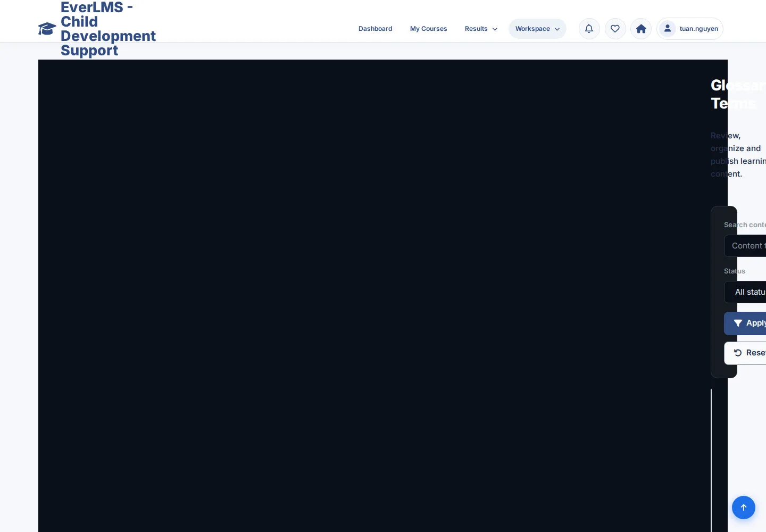766x532 pixels.
Task: Click the EverLMS site title link
Action: 108,29
